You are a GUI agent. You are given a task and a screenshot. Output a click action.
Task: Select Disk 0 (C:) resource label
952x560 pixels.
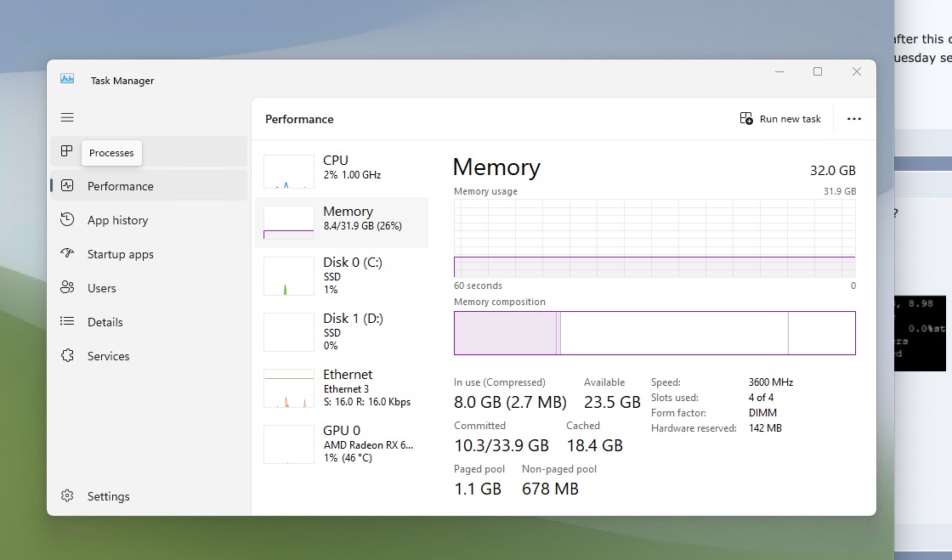[x=352, y=262]
